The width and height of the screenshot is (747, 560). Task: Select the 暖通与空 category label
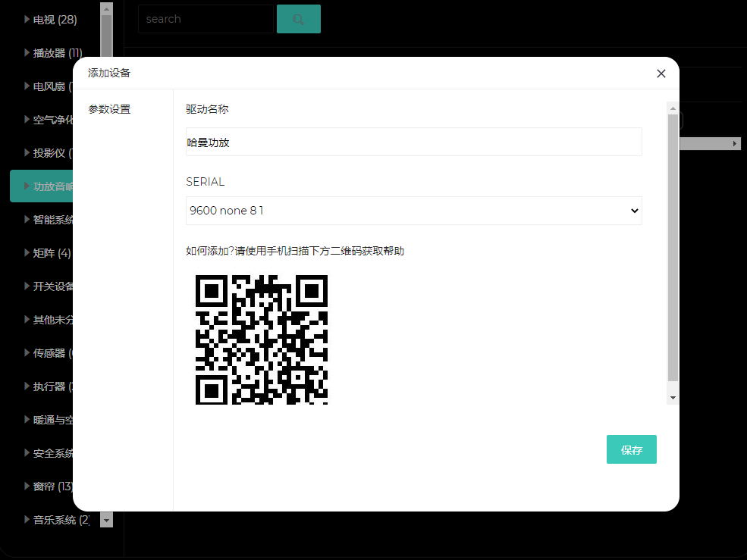[53, 420]
